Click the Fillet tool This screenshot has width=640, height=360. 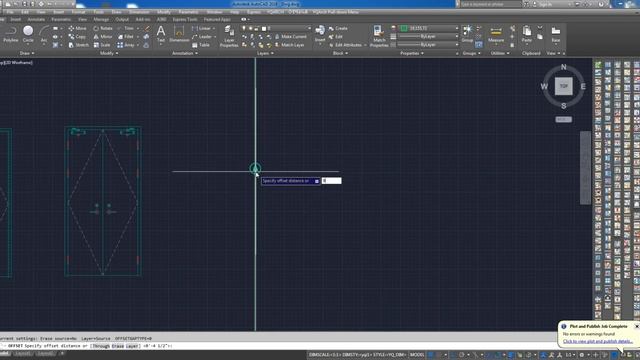pos(126,37)
